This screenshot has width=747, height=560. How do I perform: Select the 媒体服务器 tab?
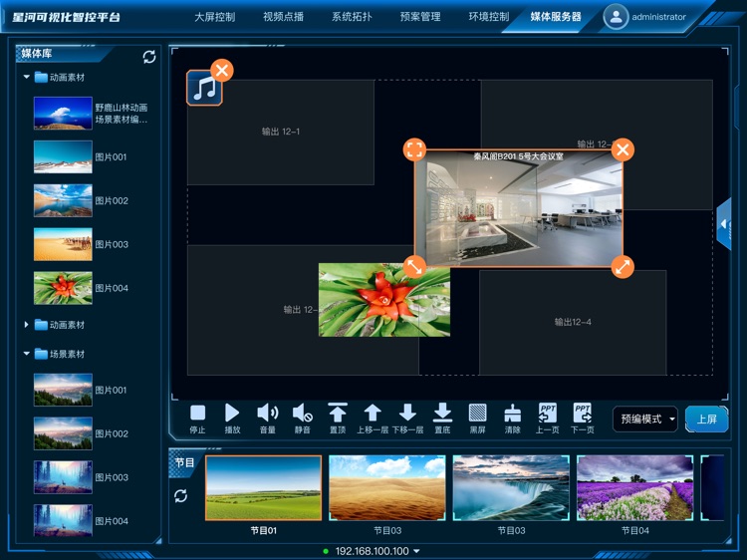556,17
